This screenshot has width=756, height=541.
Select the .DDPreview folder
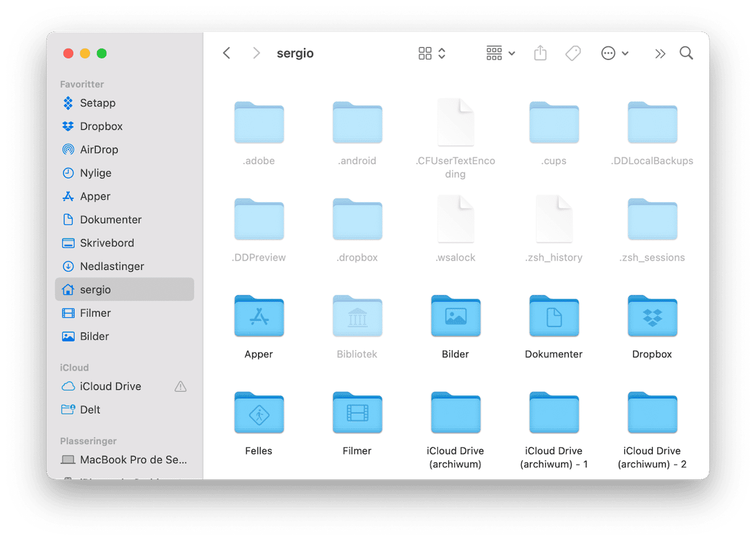[x=259, y=219]
